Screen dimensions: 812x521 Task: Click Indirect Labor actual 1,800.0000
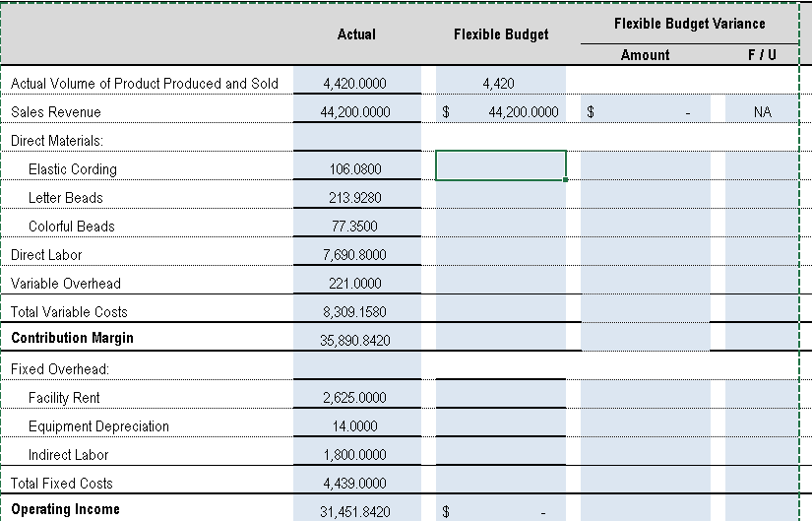coord(355,454)
